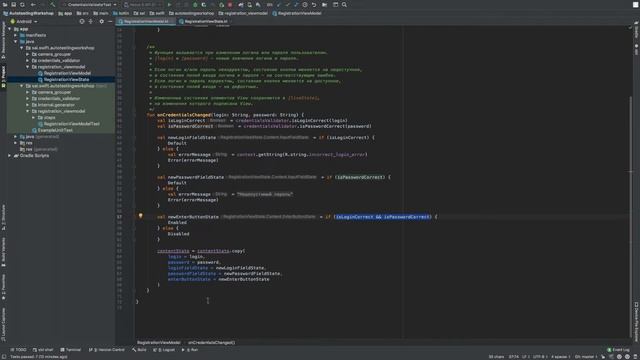Expand java (generated) folder
The height and width of the screenshot is (360, 640).
(16, 136)
